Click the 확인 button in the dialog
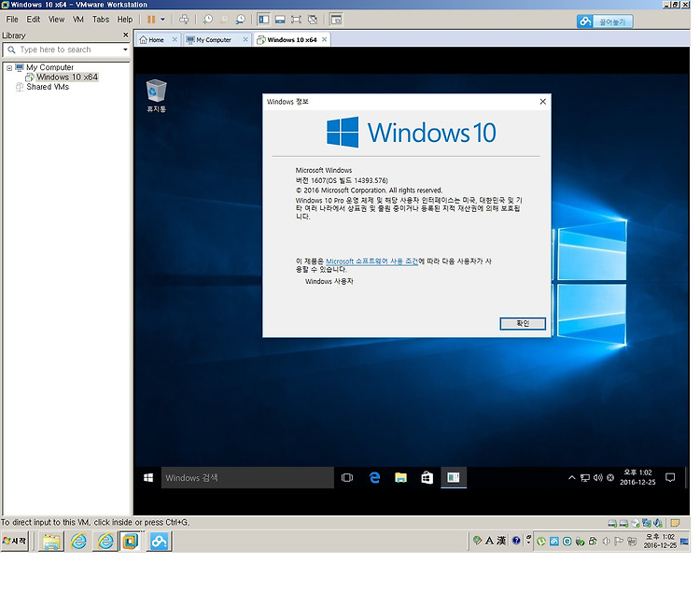Viewport: 700px width, 592px height. pos(523,323)
